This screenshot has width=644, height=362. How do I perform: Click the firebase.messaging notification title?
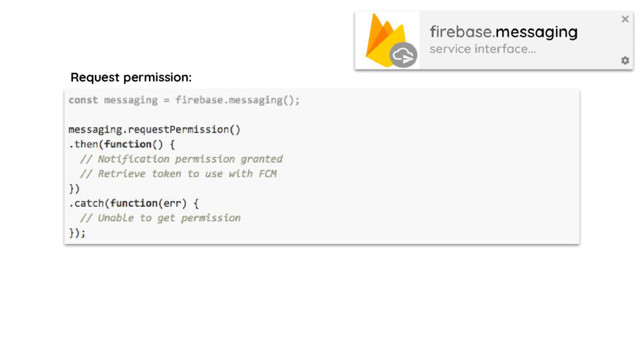[x=504, y=31]
